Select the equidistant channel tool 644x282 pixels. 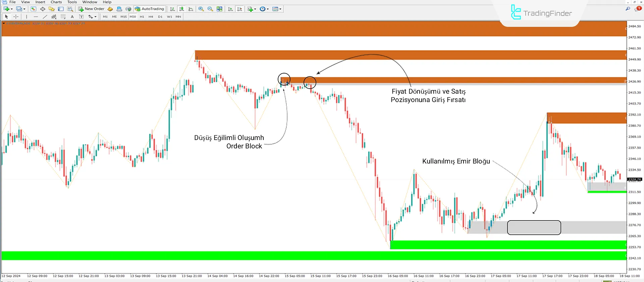(x=54, y=16)
